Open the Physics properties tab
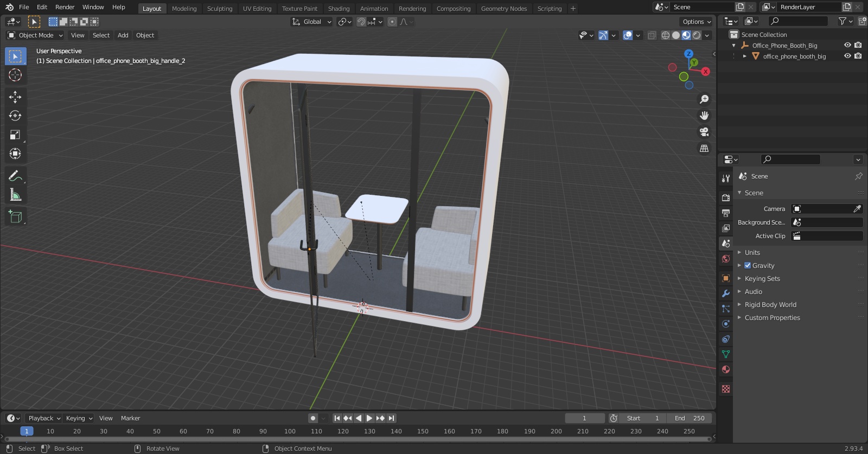 [725, 324]
